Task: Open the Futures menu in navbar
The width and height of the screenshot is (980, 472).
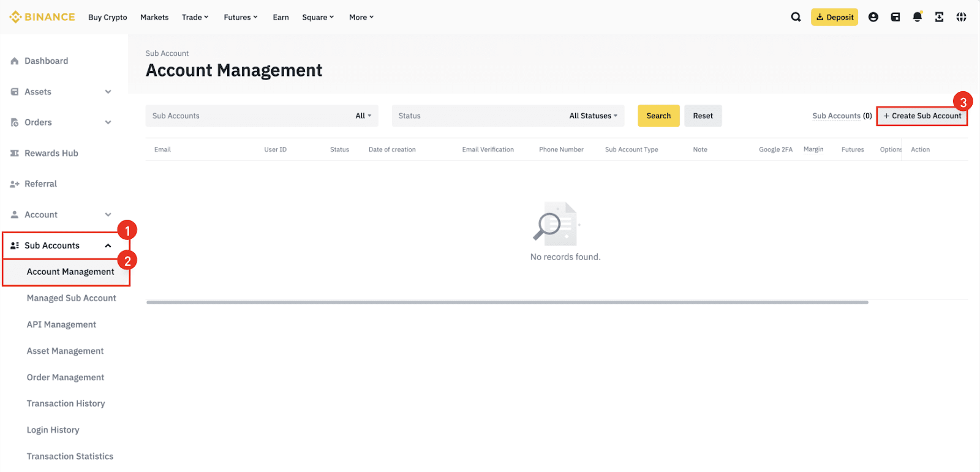Action: point(240,17)
